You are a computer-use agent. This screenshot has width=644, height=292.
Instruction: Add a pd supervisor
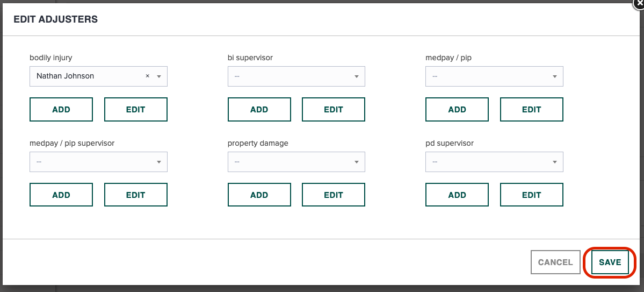pyautogui.click(x=457, y=195)
